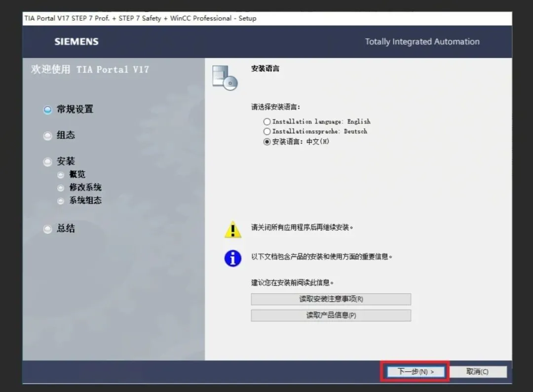The height and width of the screenshot is (392, 533).
Task: Click the installation disc computer icon
Action: click(x=225, y=78)
